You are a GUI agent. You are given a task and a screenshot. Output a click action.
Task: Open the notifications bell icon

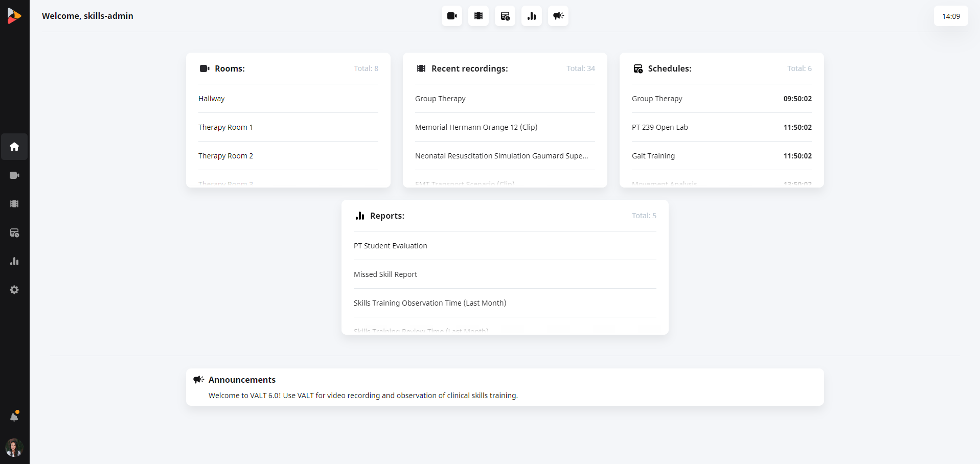[14, 417]
